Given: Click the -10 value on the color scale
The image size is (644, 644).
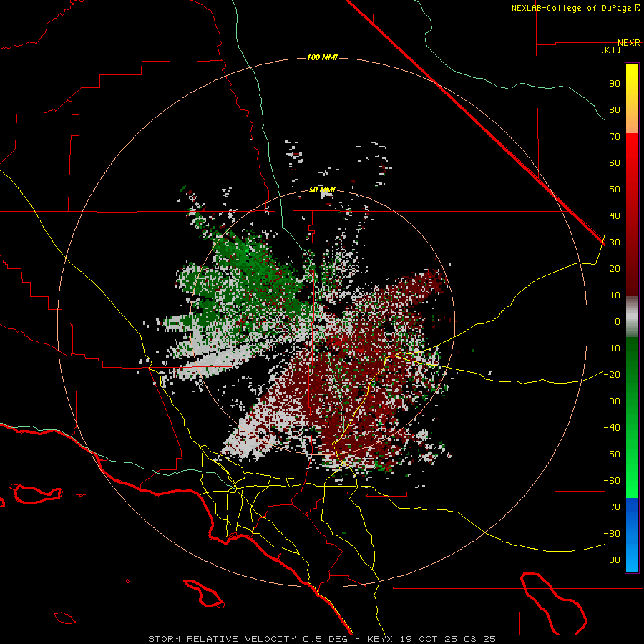Looking at the screenshot, I should pyautogui.click(x=612, y=348).
